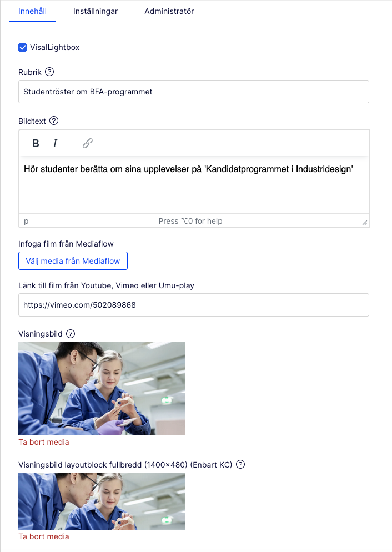Apply Bold formatting in Bildtext editor
This screenshot has width=392, height=552.
(36, 143)
